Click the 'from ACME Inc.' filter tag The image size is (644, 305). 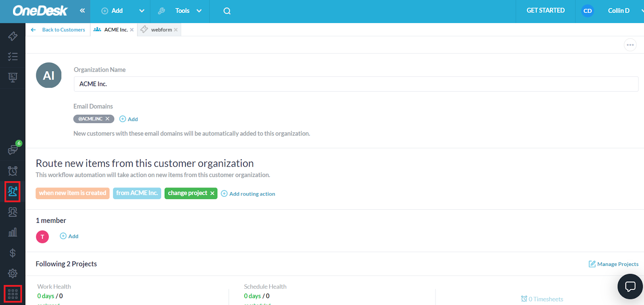pos(137,193)
